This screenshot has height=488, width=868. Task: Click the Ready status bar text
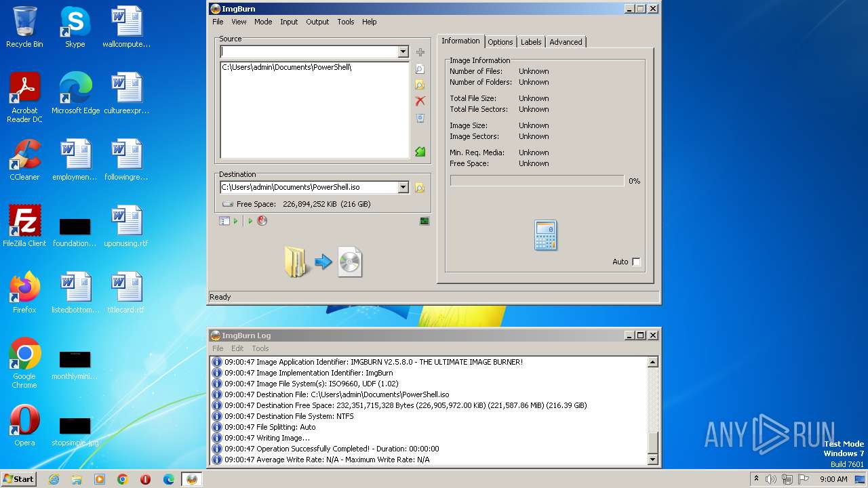pos(220,297)
